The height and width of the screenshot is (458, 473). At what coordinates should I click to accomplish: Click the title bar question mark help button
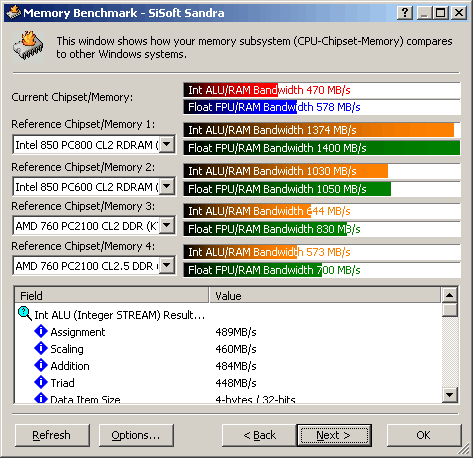[405, 13]
